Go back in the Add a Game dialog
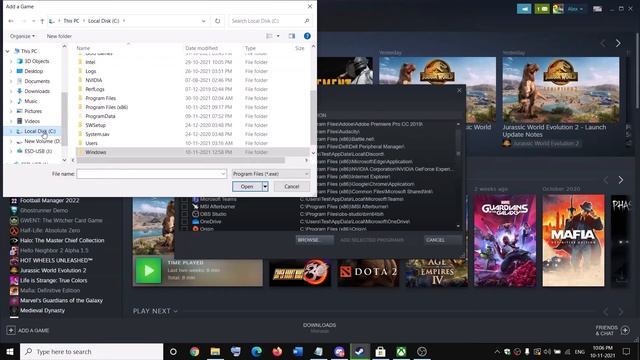The height and width of the screenshot is (360, 640). [11, 21]
